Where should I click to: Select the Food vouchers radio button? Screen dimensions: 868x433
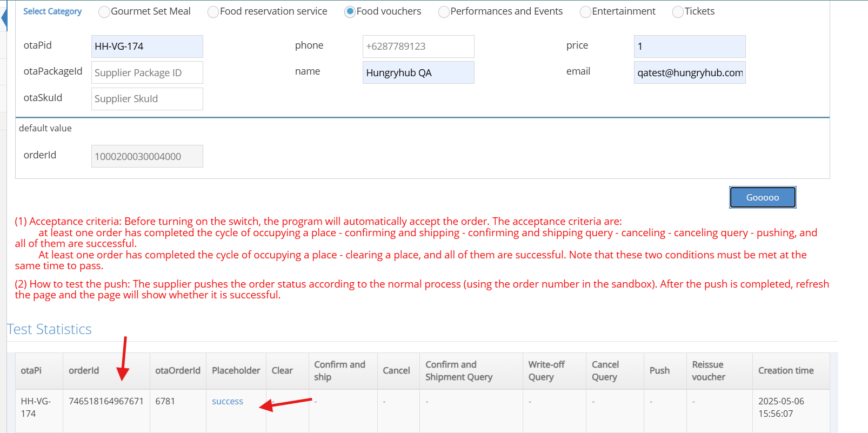[350, 12]
